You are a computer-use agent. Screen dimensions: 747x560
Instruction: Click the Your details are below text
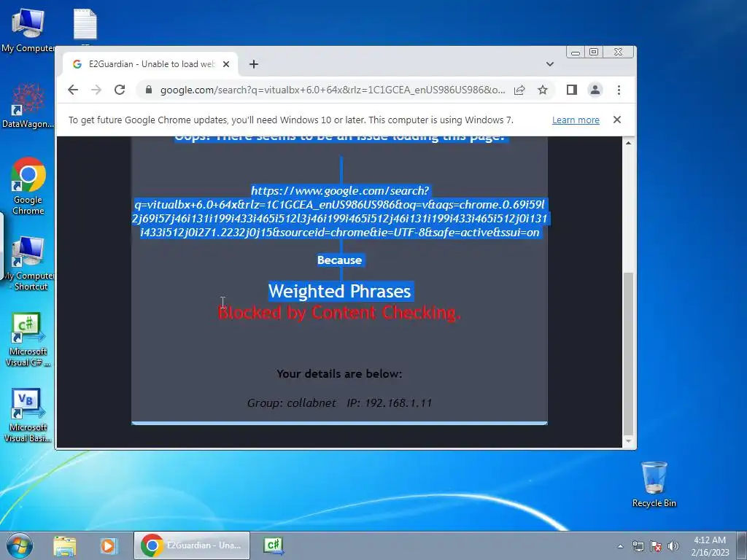[x=340, y=374]
